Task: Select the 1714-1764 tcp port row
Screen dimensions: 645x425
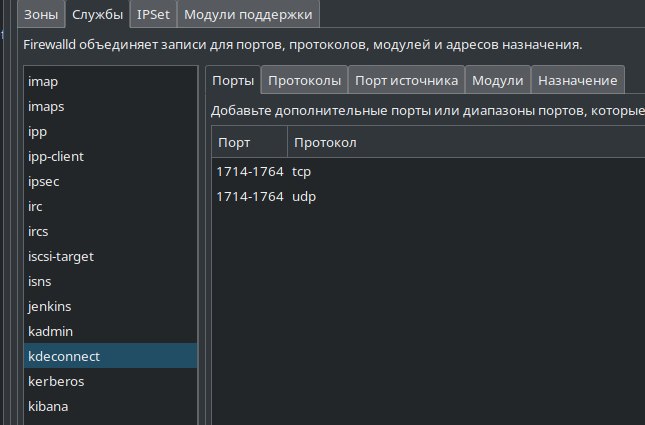Action: coord(428,172)
